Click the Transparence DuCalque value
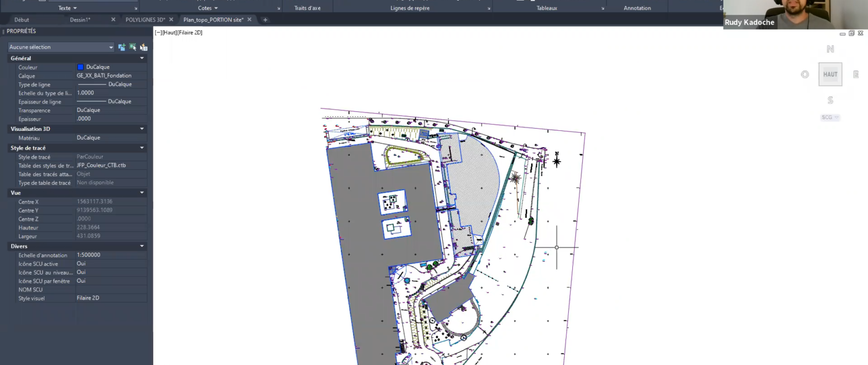Screen dimensions: 868x365 pos(111,110)
